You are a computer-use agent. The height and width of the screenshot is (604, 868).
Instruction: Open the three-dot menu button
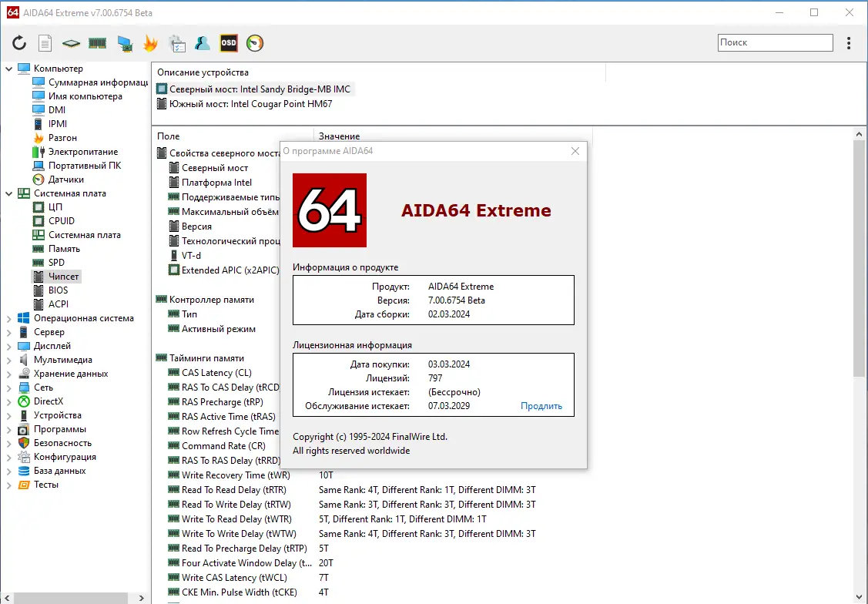(848, 43)
